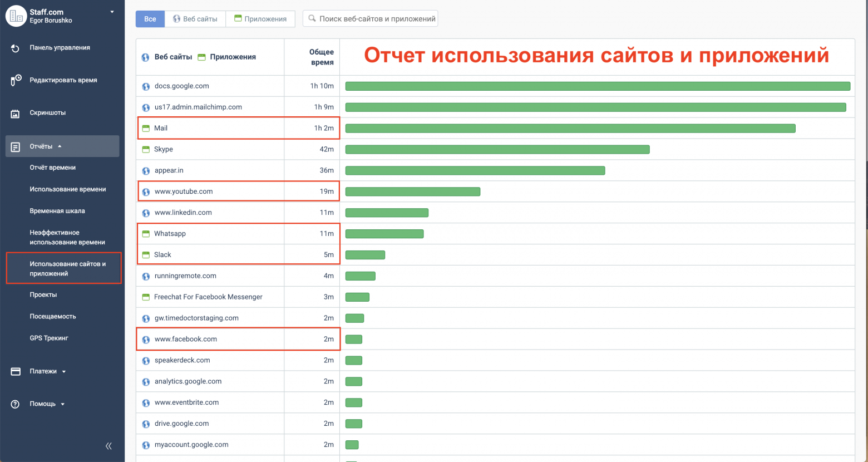868x462 pixels.
Task: Select the Редактировать время clock icon
Action: click(x=16, y=80)
